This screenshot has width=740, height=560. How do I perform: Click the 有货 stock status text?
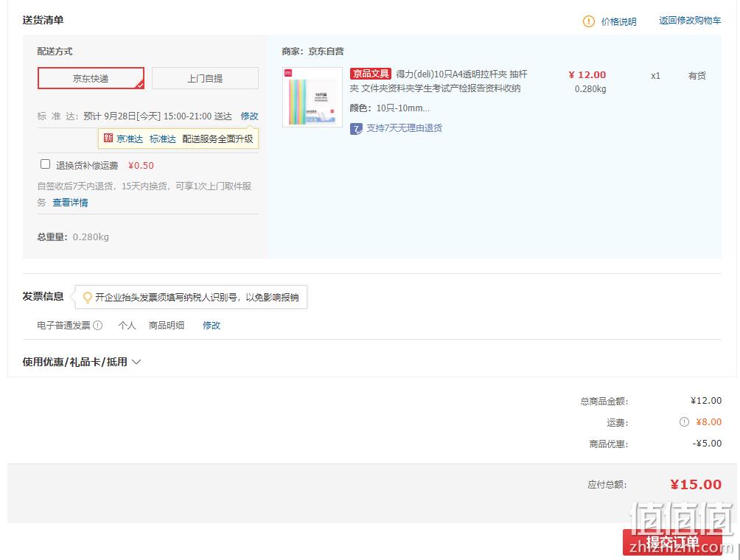coord(697,75)
